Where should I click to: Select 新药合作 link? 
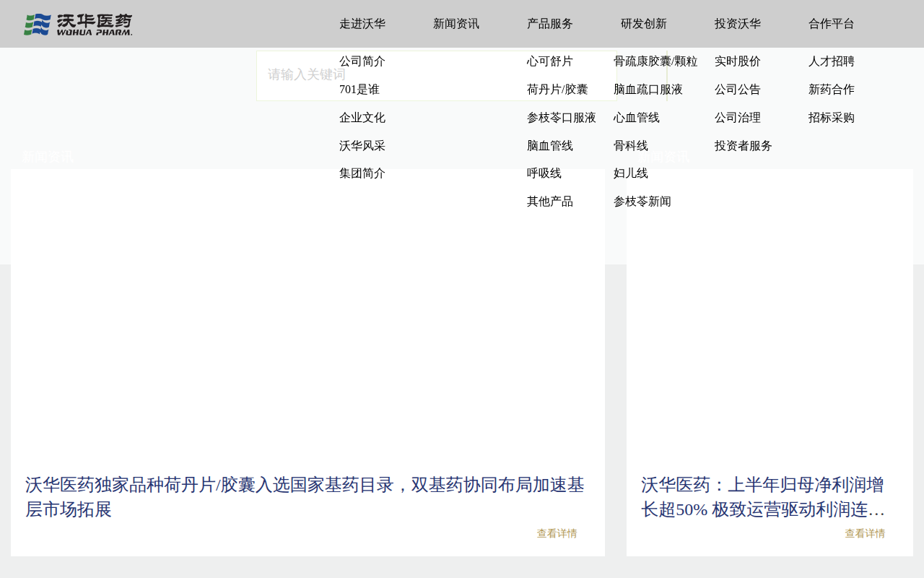832,90
